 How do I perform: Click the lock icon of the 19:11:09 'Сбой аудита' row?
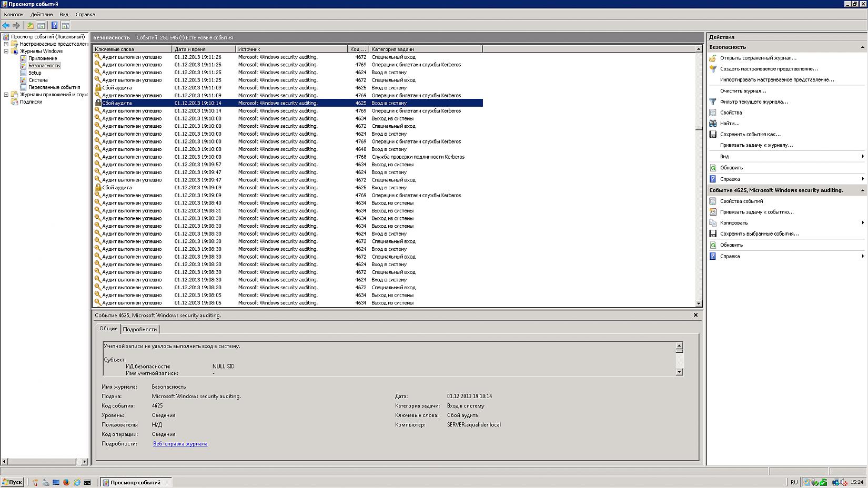pos(98,88)
